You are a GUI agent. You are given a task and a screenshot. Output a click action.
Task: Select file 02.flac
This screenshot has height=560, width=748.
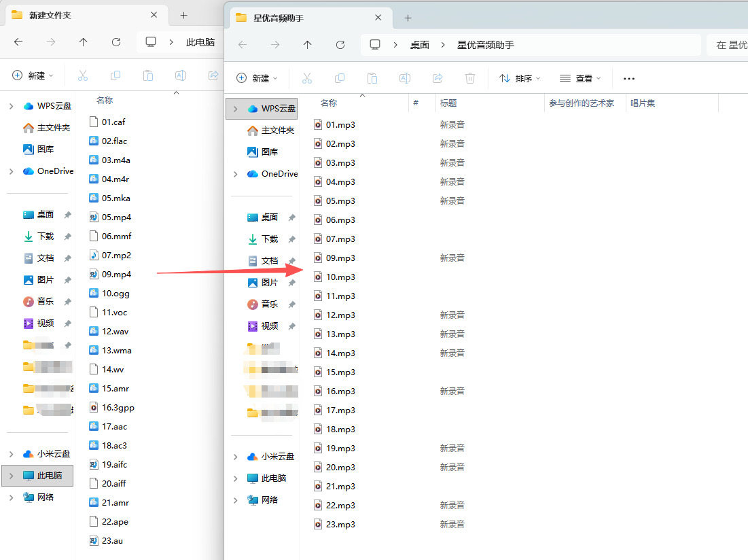pos(108,141)
